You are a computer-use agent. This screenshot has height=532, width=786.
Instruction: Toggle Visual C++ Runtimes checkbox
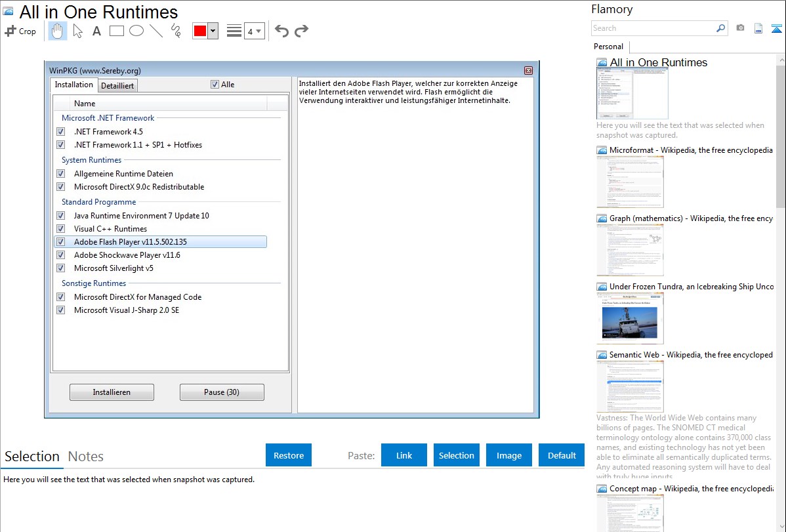click(60, 229)
